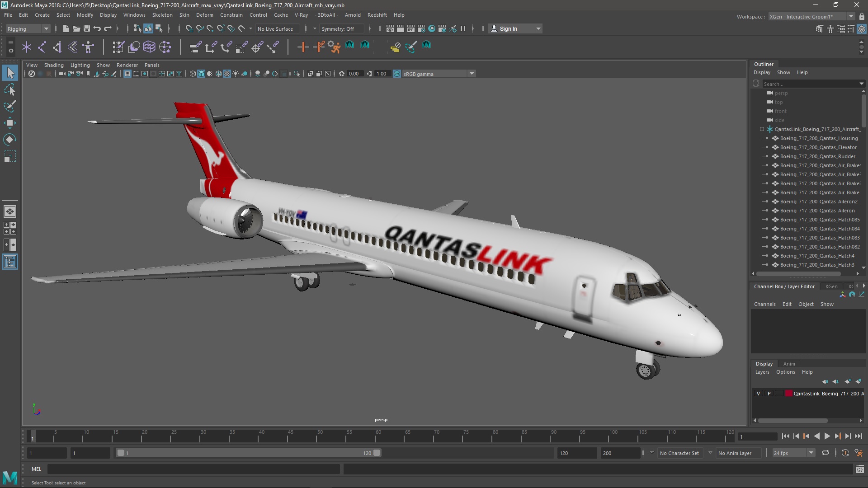Click the MEL command input field
This screenshot has height=488, width=868.
point(193,469)
